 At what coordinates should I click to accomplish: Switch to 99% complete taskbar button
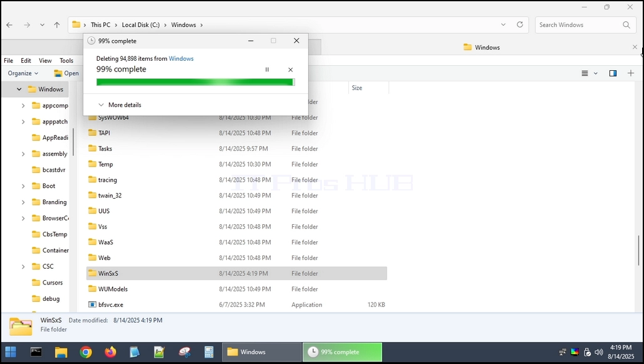343,352
